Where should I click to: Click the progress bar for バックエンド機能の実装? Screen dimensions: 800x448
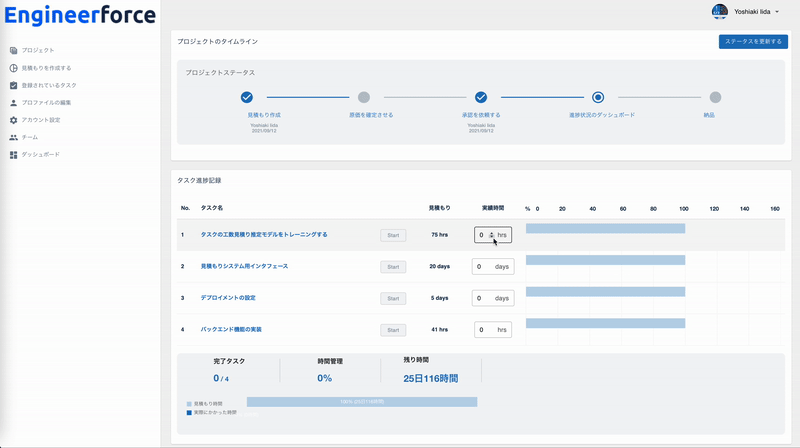click(x=605, y=323)
